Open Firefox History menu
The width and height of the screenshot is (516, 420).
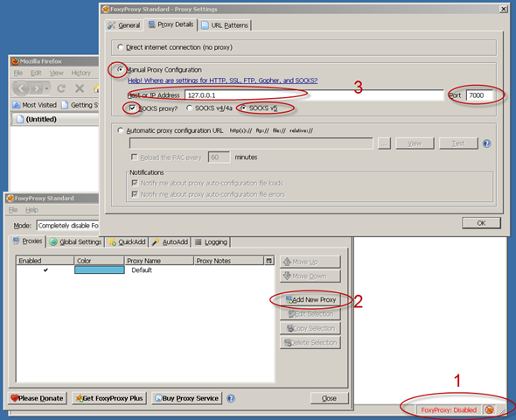click(x=81, y=73)
